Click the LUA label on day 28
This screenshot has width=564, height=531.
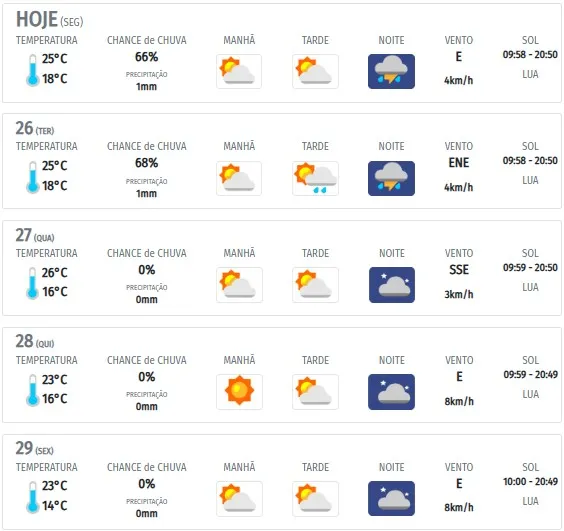(531, 394)
